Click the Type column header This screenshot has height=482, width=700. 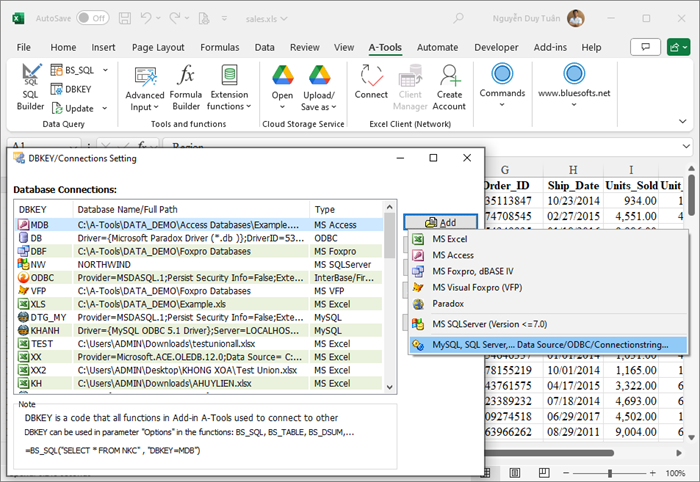pyautogui.click(x=346, y=209)
